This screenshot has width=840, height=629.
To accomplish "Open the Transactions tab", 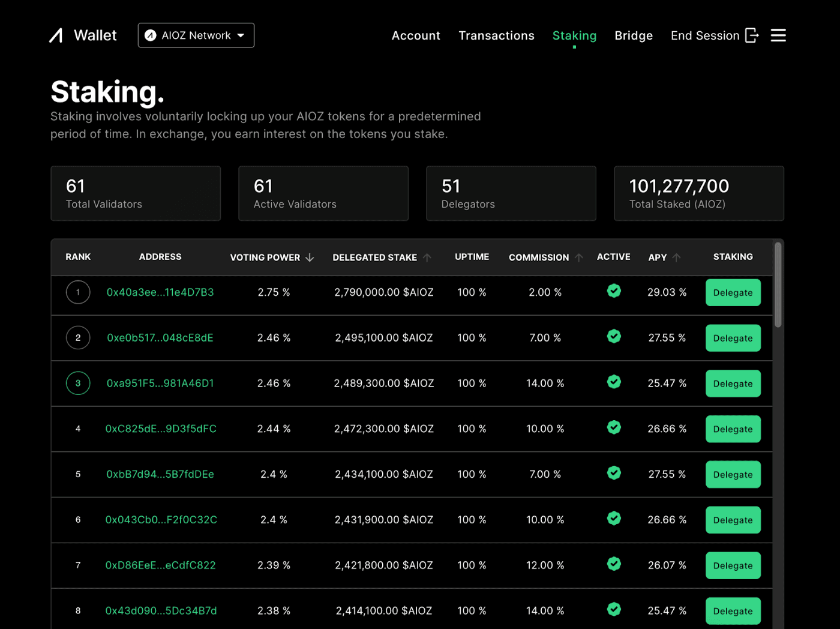I will tap(496, 35).
